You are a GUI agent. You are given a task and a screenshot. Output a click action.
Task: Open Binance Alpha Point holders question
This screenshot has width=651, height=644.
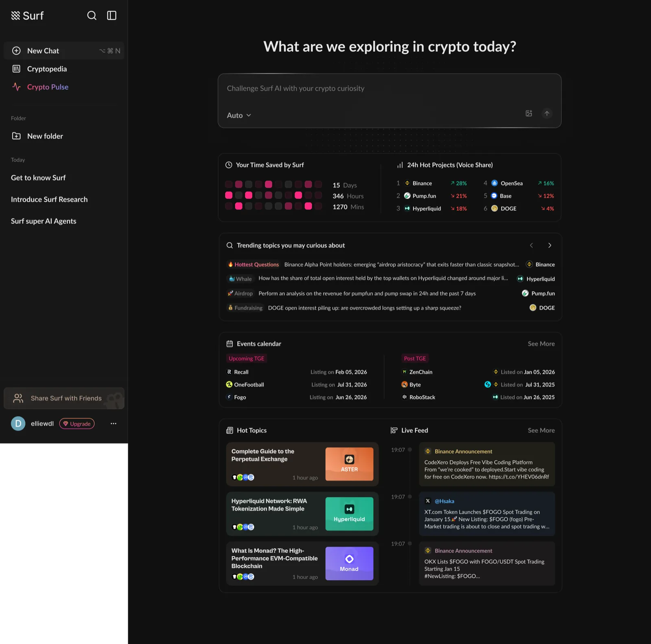(402, 265)
